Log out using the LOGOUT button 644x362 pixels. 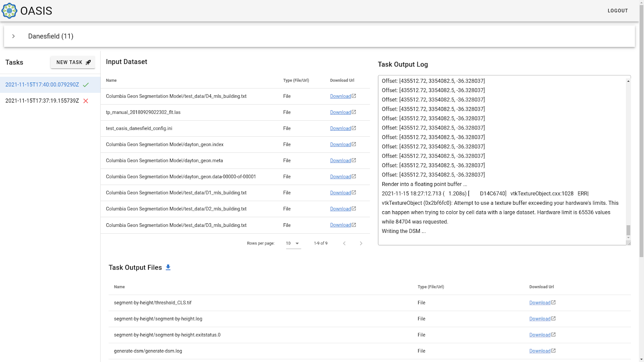(x=617, y=11)
